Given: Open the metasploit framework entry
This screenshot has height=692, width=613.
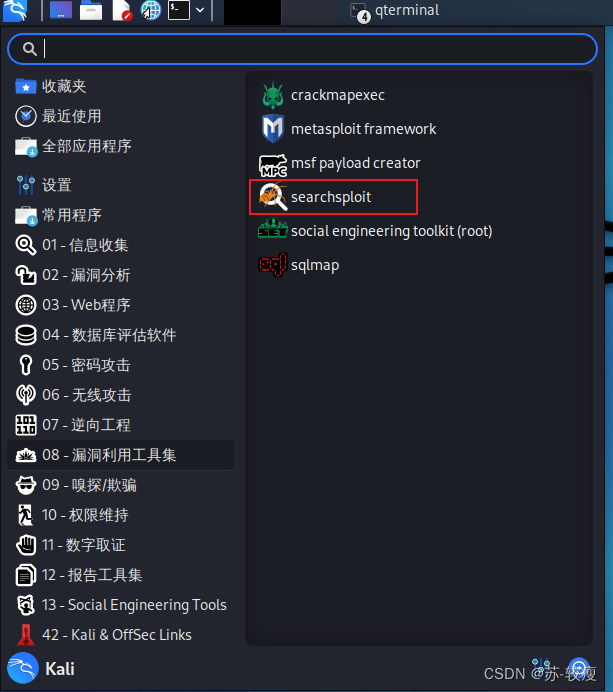Looking at the screenshot, I should tap(348, 129).
